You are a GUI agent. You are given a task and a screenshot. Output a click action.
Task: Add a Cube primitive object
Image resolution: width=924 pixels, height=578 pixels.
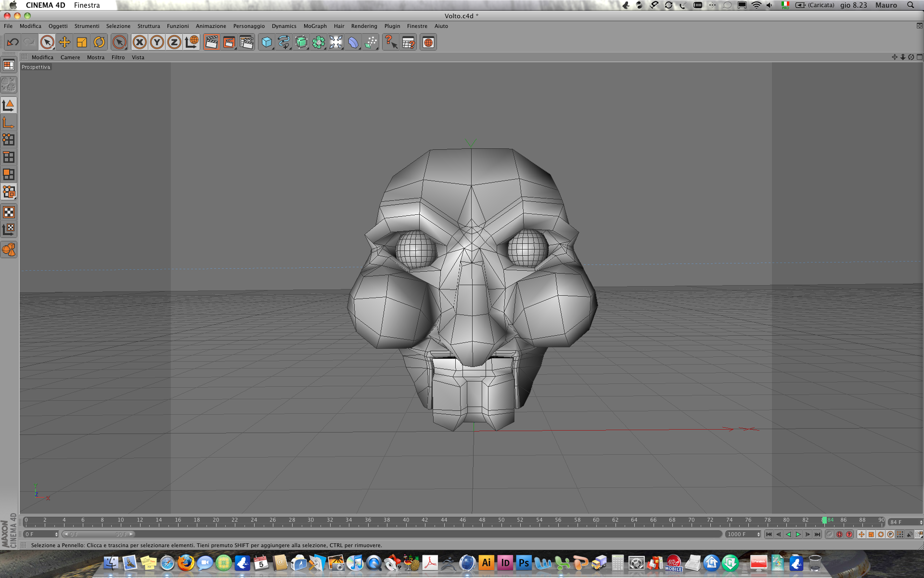[x=267, y=42]
